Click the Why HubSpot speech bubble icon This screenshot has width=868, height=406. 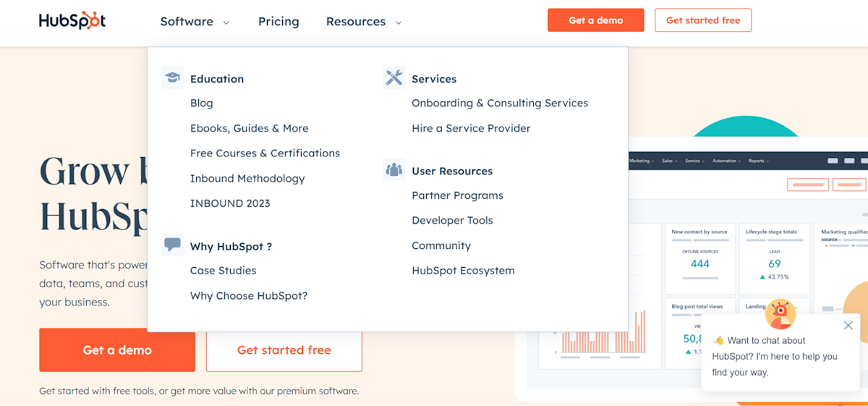[172, 245]
